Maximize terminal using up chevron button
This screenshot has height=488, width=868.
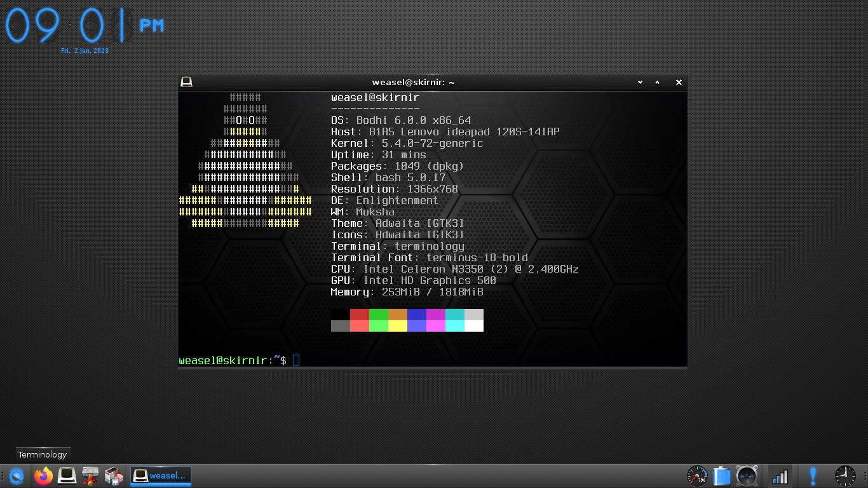click(x=658, y=82)
